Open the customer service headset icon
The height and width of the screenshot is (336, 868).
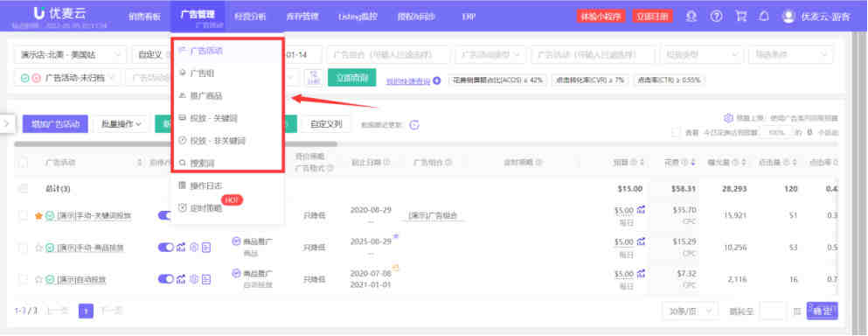[x=691, y=16]
